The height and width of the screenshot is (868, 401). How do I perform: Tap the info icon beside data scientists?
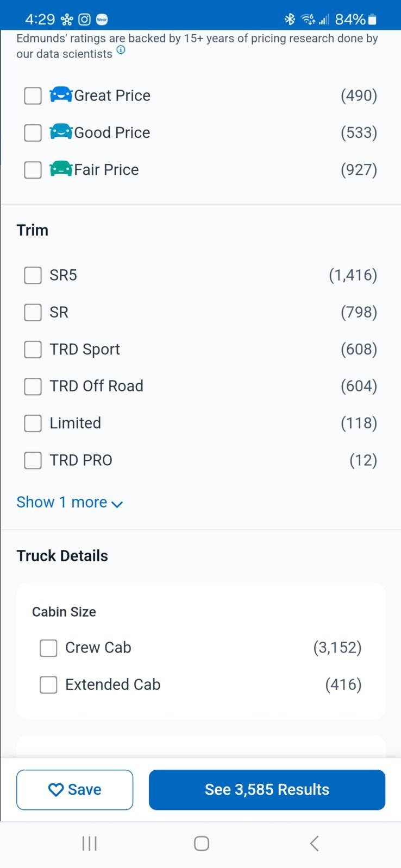click(121, 50)
